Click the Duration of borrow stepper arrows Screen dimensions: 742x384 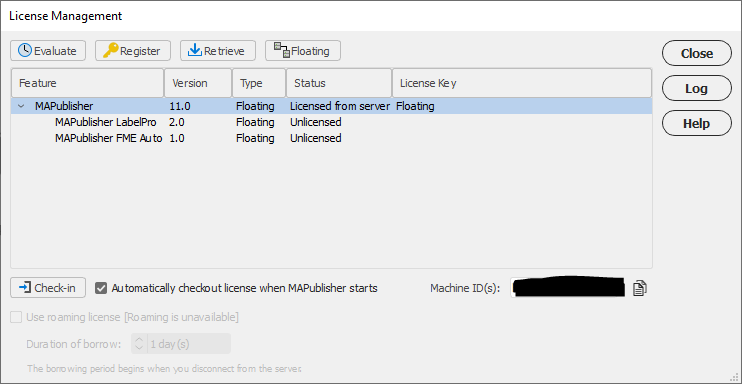(139, 344)
